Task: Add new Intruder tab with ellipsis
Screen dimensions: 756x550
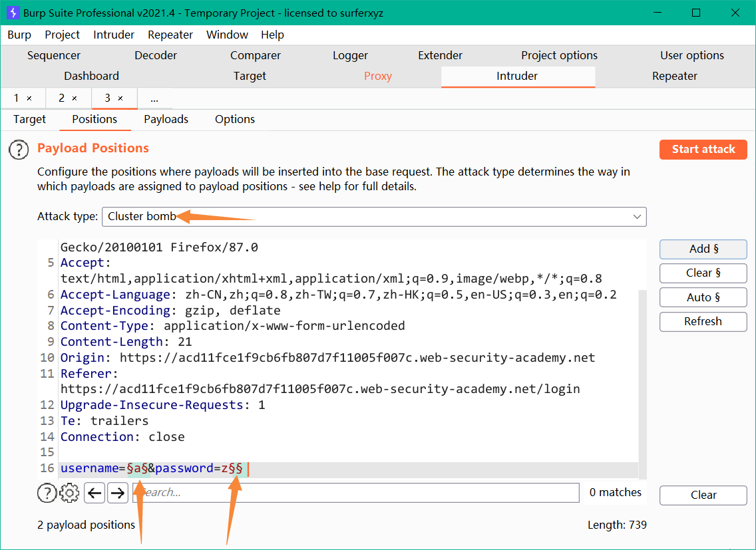Action: tap(154, 99)
